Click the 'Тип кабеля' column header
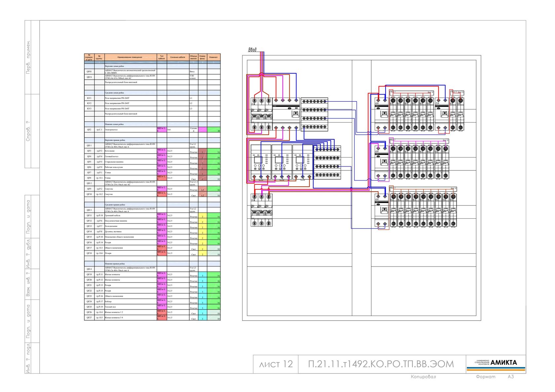 point(162,57)
